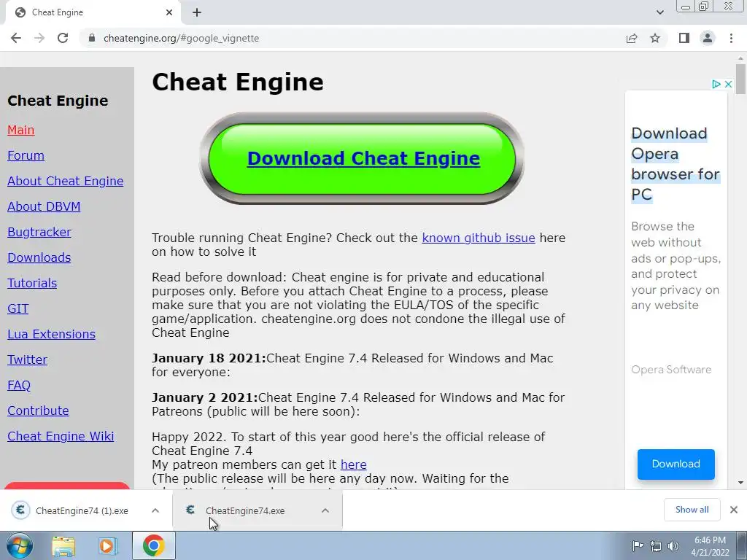
Task: Click the address bar URL field
Action: [352, 38]
